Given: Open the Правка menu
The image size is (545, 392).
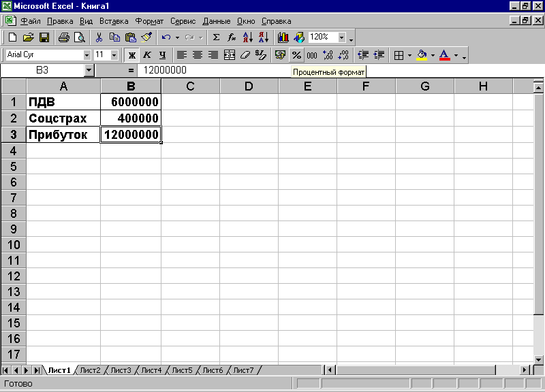Looking at the screenshot, I should [60, 21].
